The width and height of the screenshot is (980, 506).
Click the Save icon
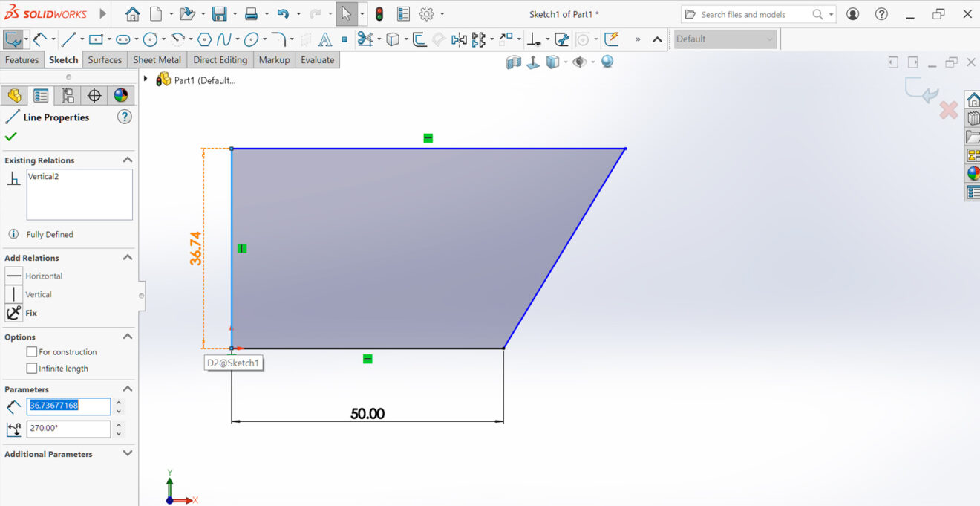[x=219, y=14]
